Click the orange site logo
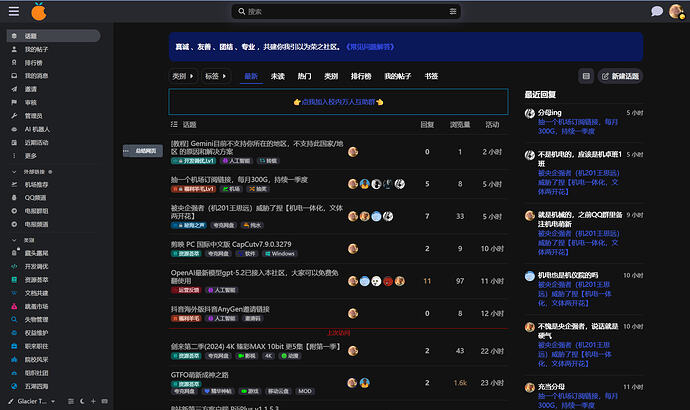The image size is (690, 410). coord(38,11)
